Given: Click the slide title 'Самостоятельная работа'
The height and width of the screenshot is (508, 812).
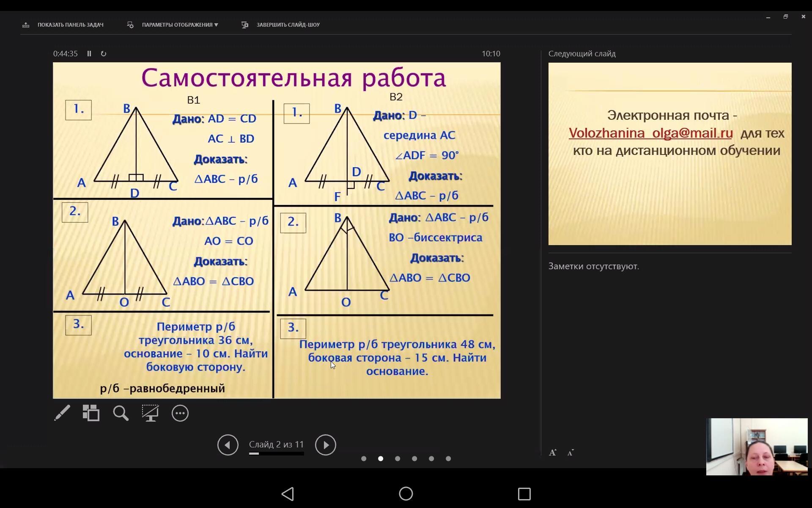Looking at the screenshot, I should tap(294, 78).
